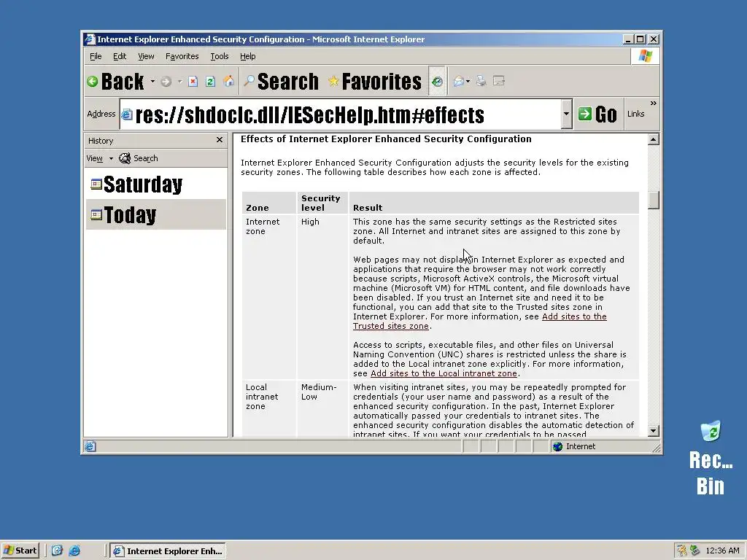Toggle the History toolbar icon

click(437, 82)
